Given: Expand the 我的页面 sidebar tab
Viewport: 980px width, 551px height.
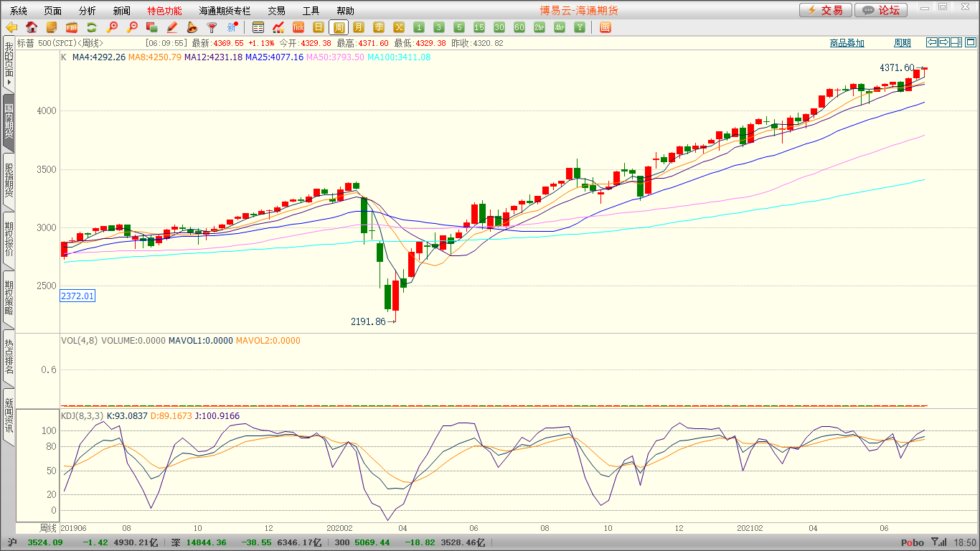Looking at the screenshot, I should coord(9,65).
